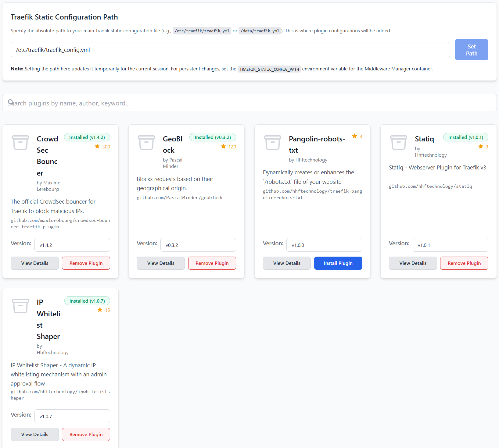Click the star icon beside 120
The width and height of the screenshot is (499, 448).
pos(223,147)
